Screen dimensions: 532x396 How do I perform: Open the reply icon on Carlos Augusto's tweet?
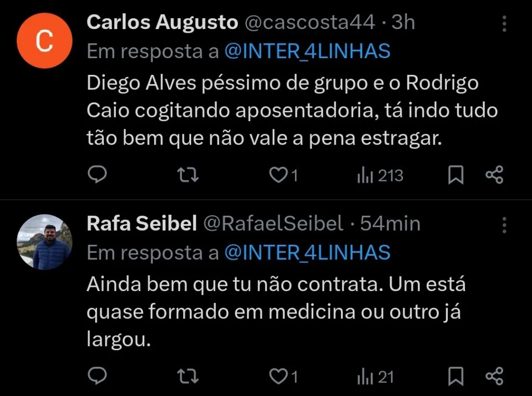[98, 175]
